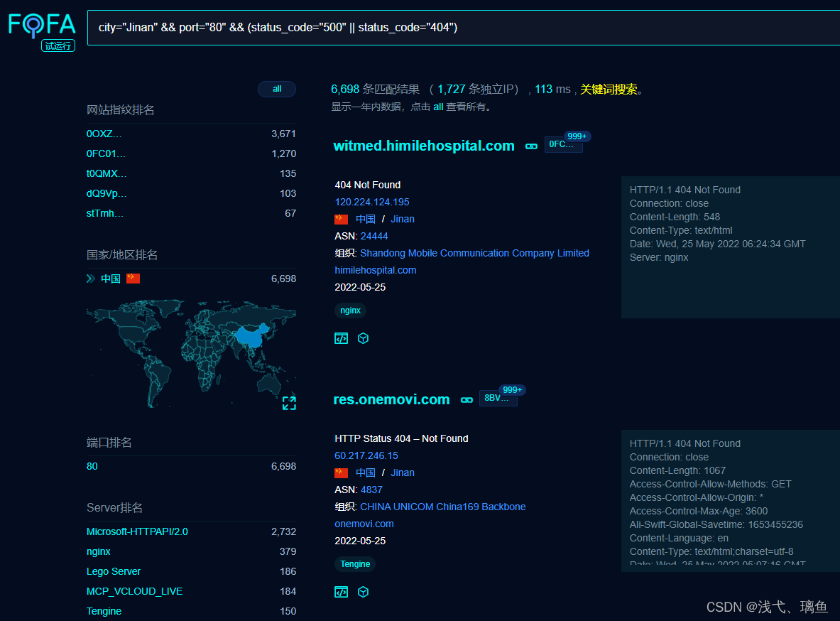
Task: View source code icon under the Tengine tag
Action: pyautogui.click(x=342, y=592)
